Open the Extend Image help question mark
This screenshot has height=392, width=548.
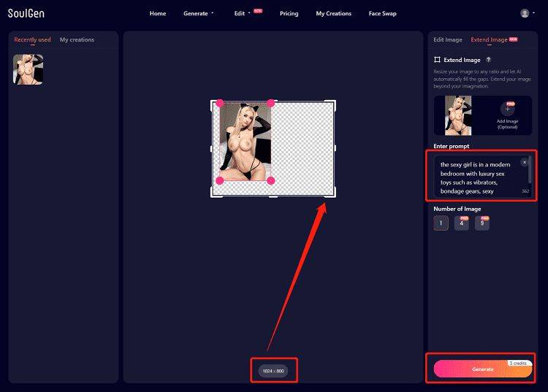489,60
